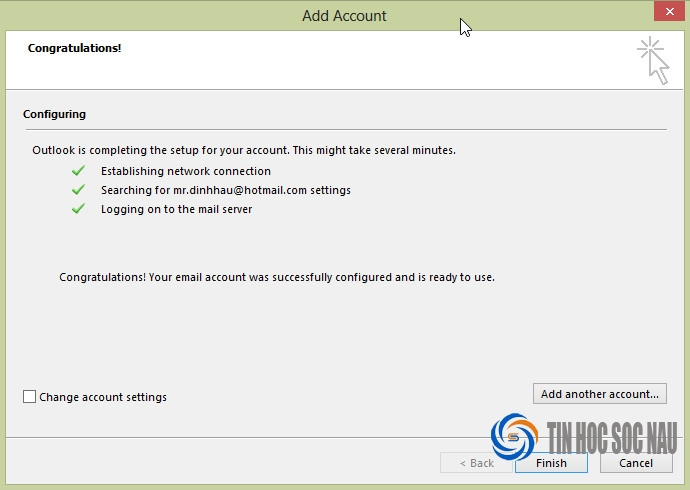Click the Cancel button
This screenshot has height=490, width=690.
pos(636,463)
